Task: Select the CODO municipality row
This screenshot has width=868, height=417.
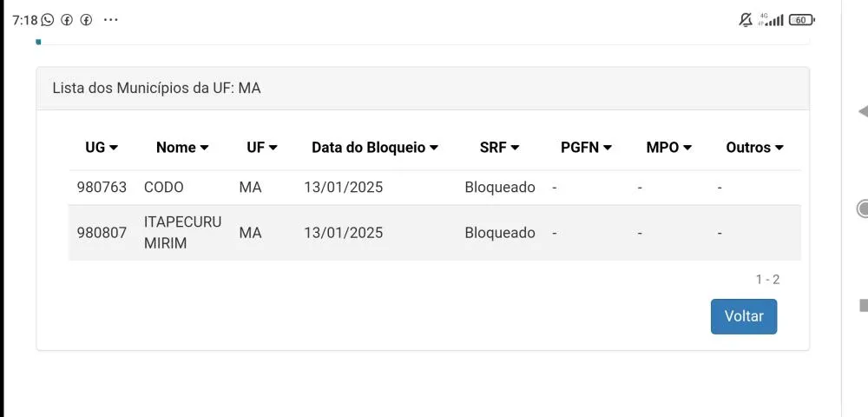Action: click(x=164, y=187)
